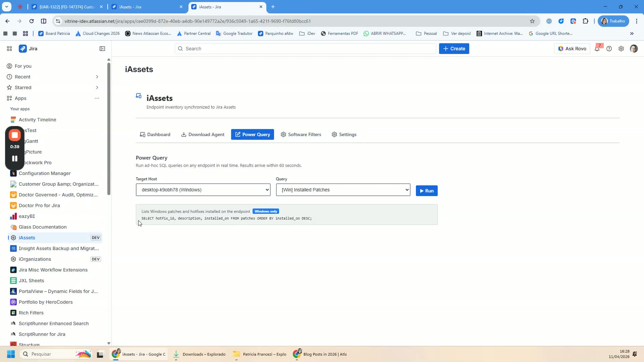Open the notifications bell icon

tap(597, 49)
